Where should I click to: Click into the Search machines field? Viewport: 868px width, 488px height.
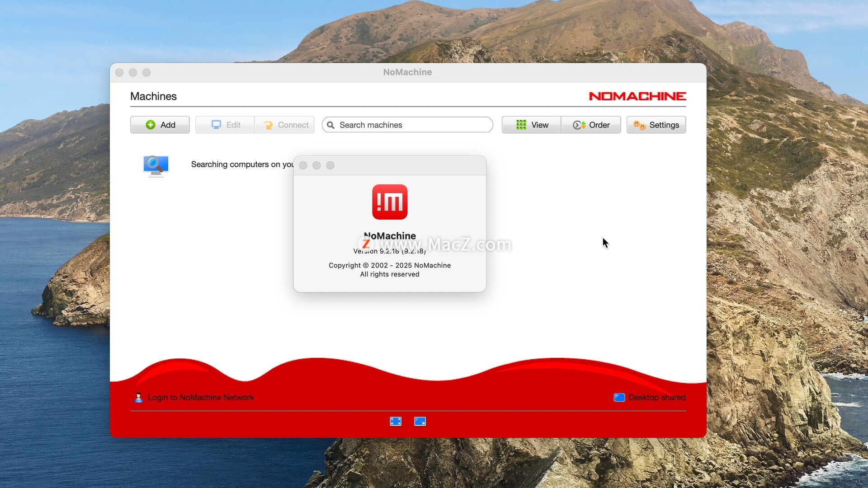(411, 125)
